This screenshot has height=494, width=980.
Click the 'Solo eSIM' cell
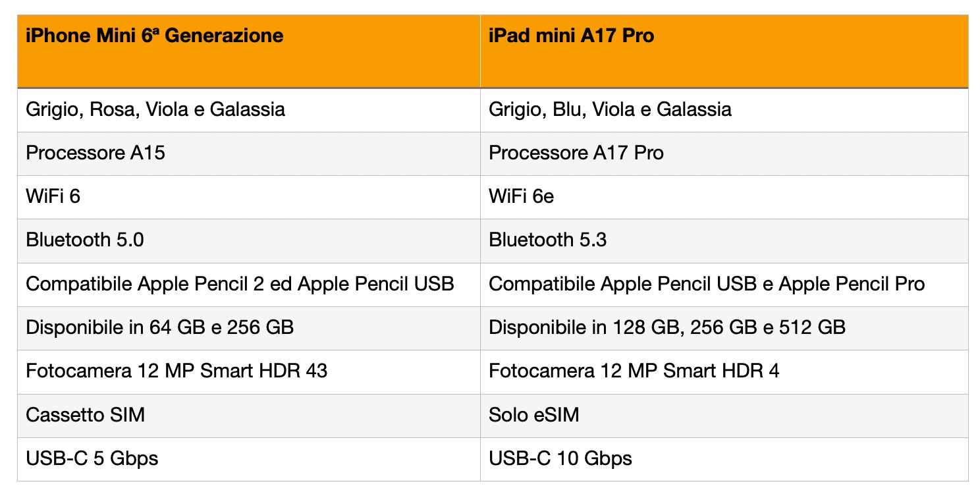(534, 415)
